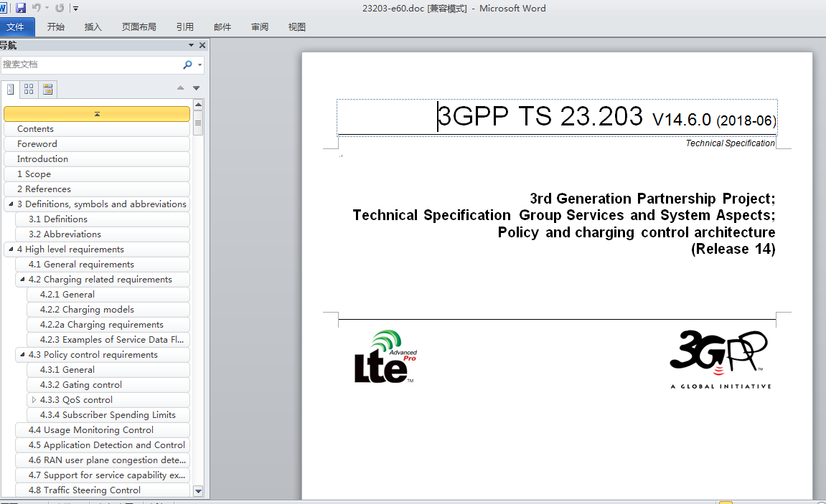Go to 4.3.4 Subscriber Spending Limits
Viewport: 826px width, 504px height.
click(x=108, y=415)
